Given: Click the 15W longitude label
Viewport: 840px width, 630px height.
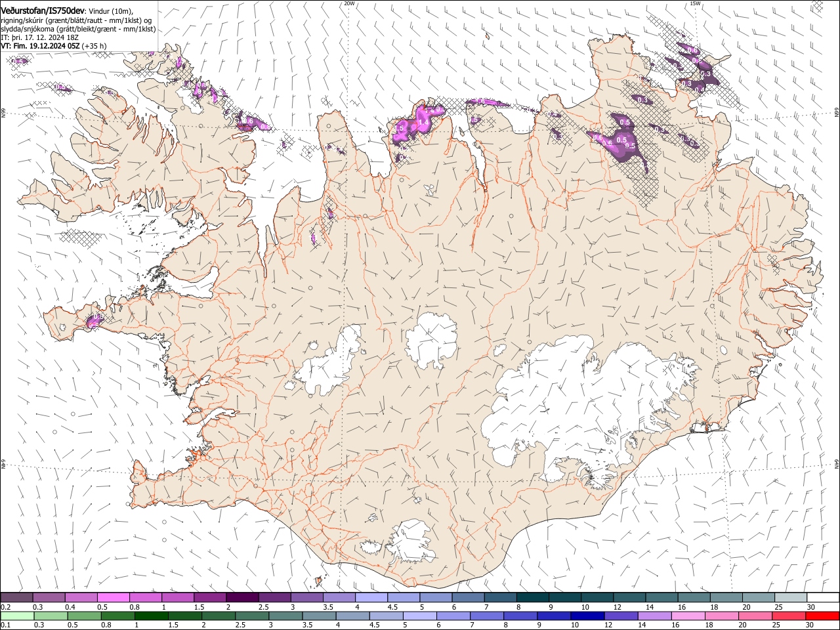Looking at the screenshot, I should pos(695,3).
